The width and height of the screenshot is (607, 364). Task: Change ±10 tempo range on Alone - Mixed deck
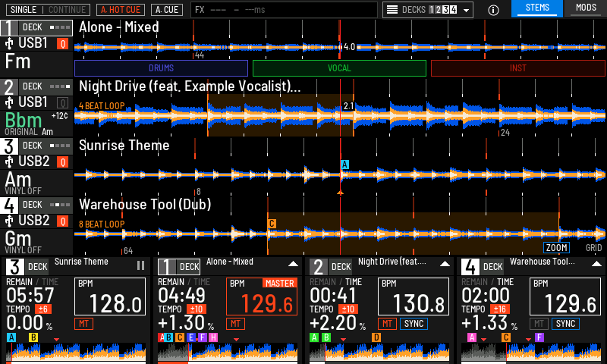(x=197, y=309)
